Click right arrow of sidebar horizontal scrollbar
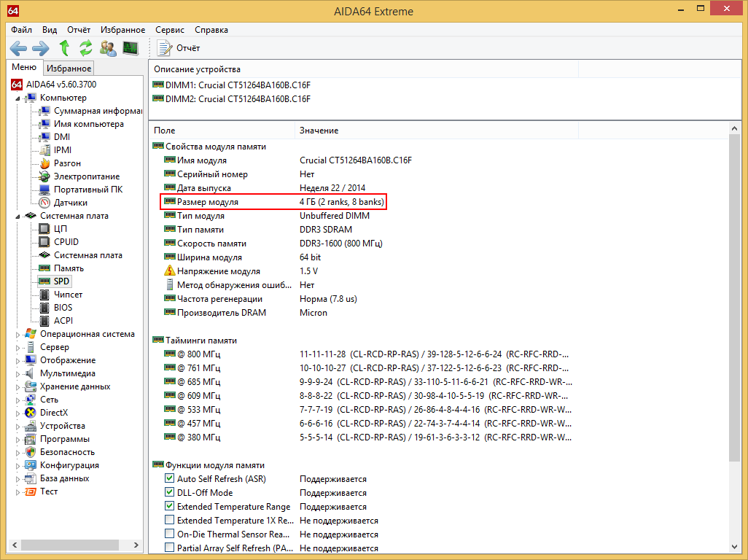Viewport: 748px width, 560px height. pos(136,545)
